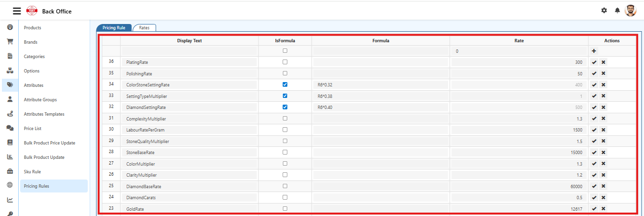Viewport: 644px width, 216px height.
Task: Confirm the DiamondBaseRate row changes
Action: tap(594, 186)
